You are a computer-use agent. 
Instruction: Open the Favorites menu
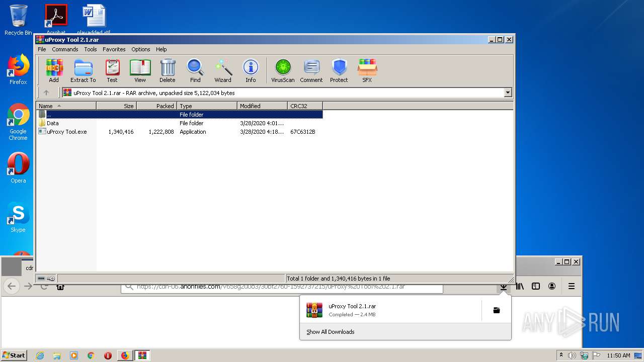coord(114,49)
